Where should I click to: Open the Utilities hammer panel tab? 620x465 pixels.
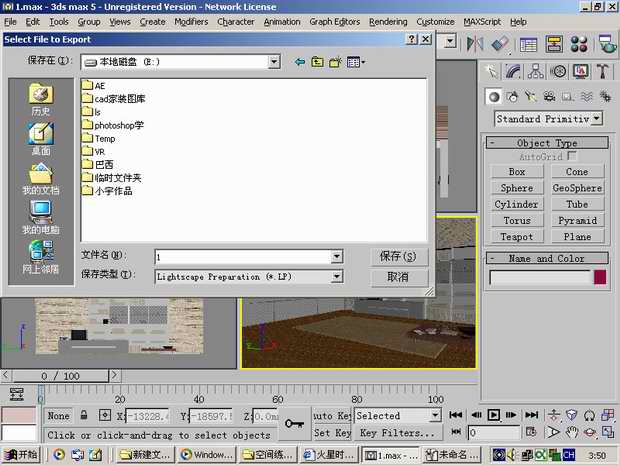pyautogui.click(x=603, y=72)
